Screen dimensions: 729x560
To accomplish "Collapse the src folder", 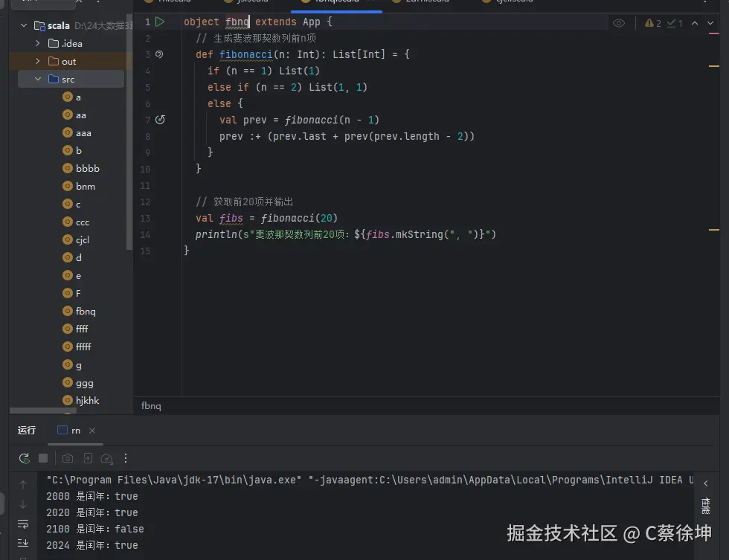I will click(x=36, y=78).
